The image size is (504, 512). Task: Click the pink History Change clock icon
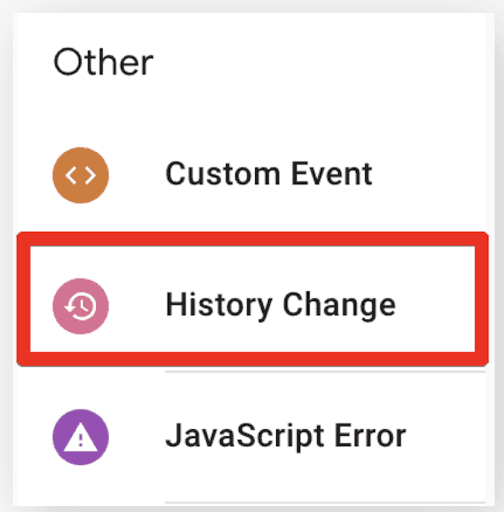(x=81, y=306)
